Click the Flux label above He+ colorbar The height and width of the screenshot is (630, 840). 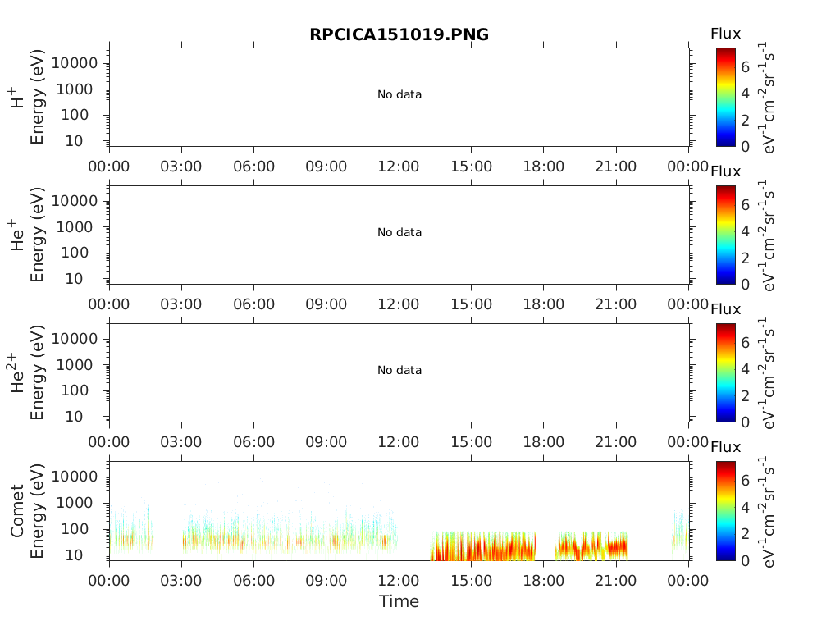[x=726, y=171]
